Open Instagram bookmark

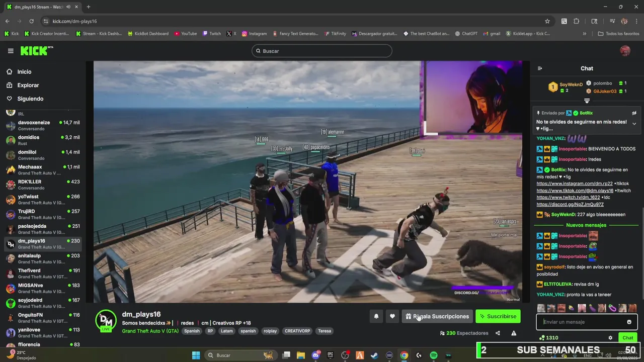pos(254,34)
